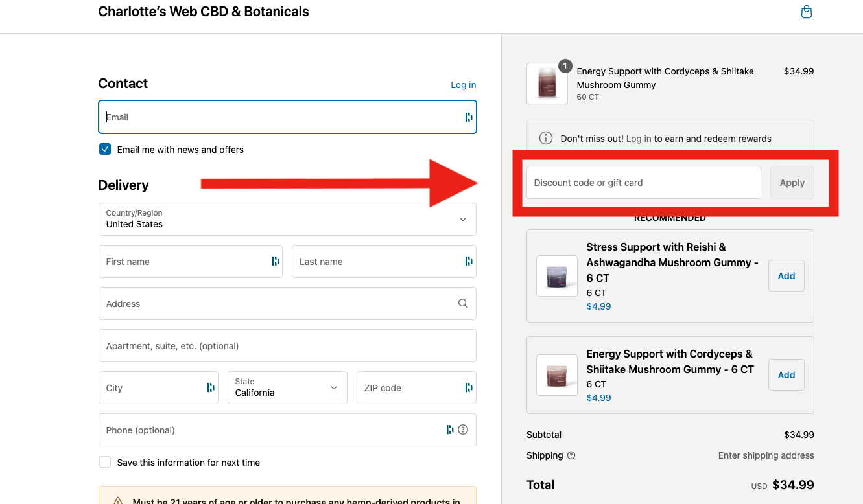Click the Stress Support recommended product thumbnail

557,276
